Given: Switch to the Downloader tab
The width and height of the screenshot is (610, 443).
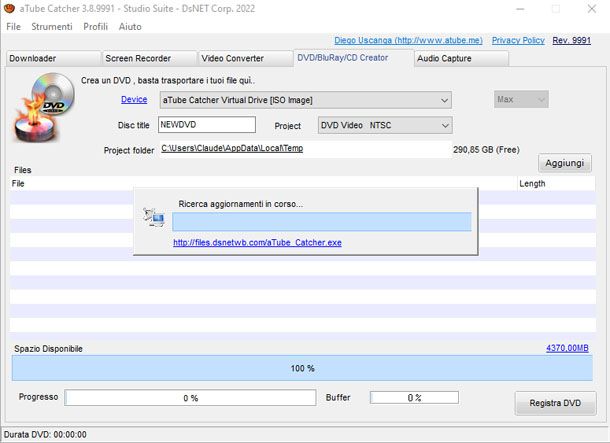Looking at the screenshot, I should [50, 58].
